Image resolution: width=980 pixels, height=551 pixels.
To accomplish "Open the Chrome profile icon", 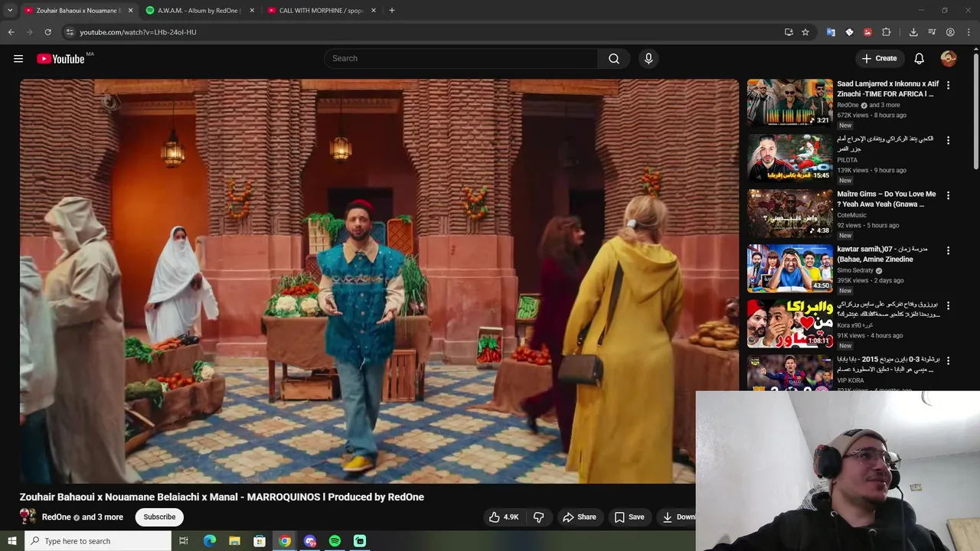I will [x=950, y=32].
